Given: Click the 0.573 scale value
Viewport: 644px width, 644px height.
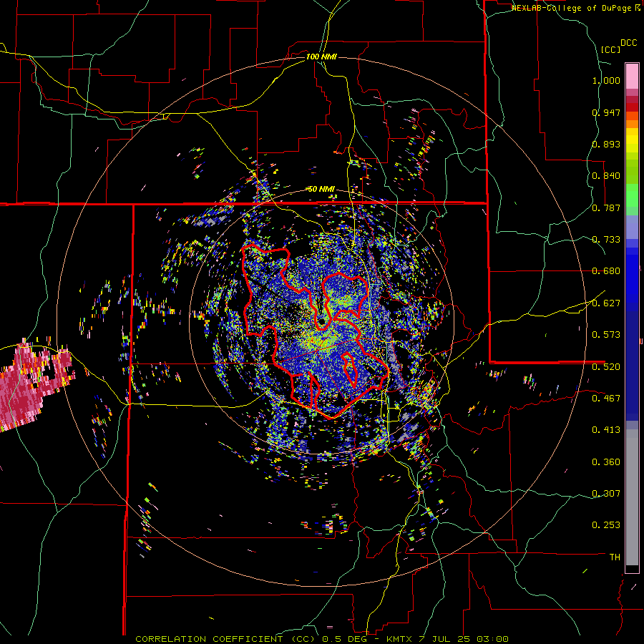Looking at the screenshot, I should point(606,335).
